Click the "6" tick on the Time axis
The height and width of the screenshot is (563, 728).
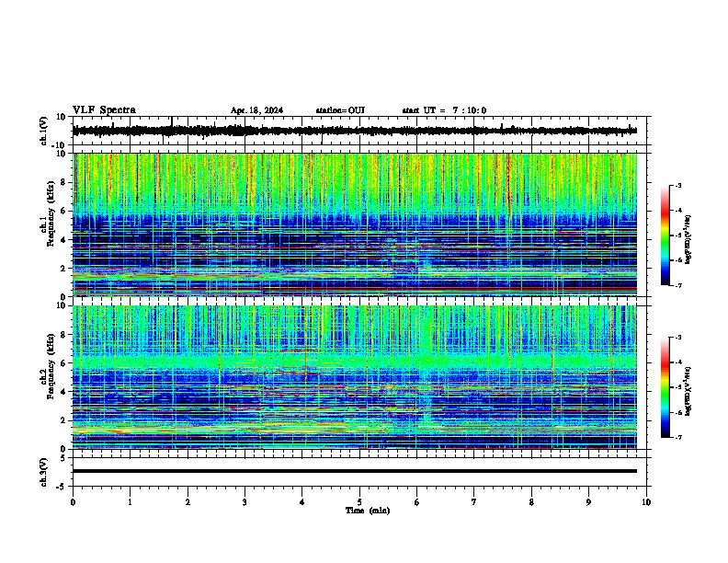417,502
